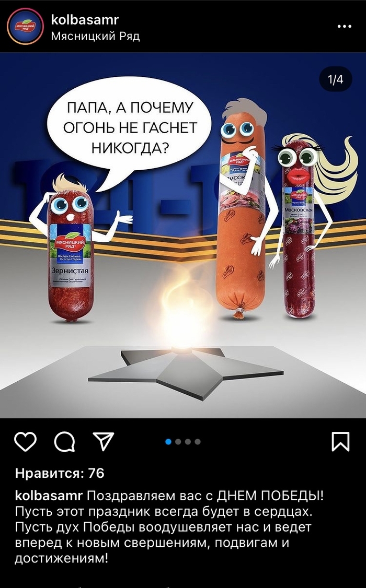Share the post with the paper plane icon
The image size is (366, 588).
click(103, 441)
